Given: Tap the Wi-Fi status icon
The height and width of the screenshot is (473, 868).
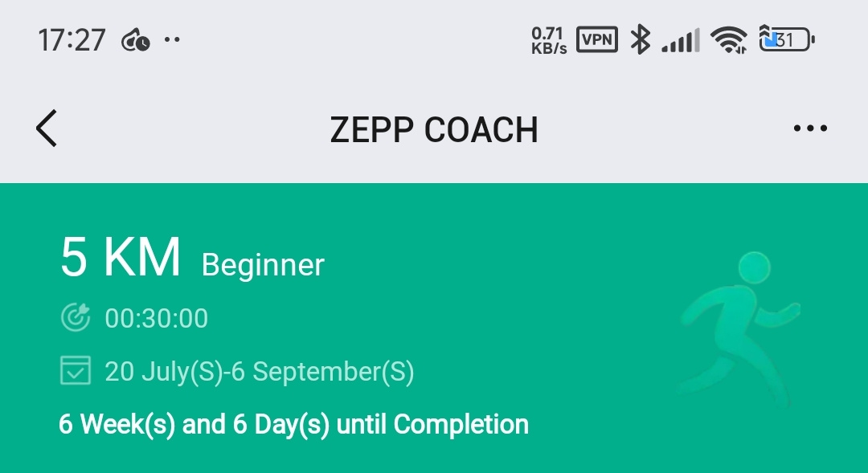Looking at the screenshot, I should (728, 40).
